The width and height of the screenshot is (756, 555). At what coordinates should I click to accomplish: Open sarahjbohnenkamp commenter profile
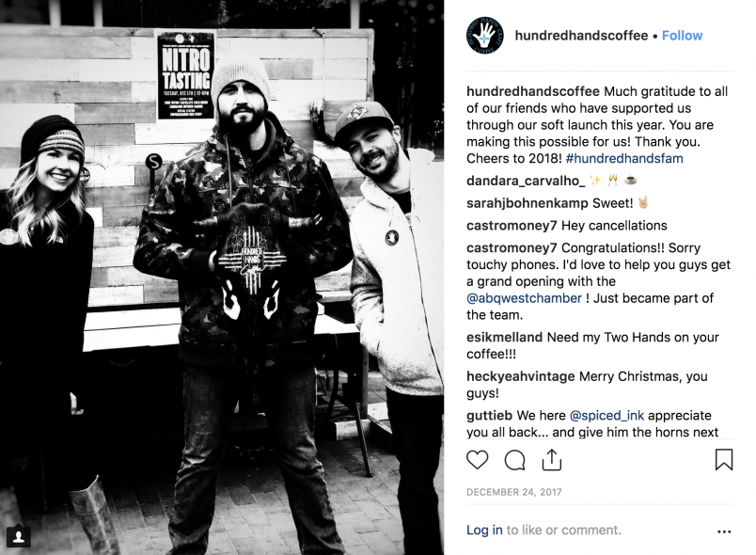click(528, 203)
